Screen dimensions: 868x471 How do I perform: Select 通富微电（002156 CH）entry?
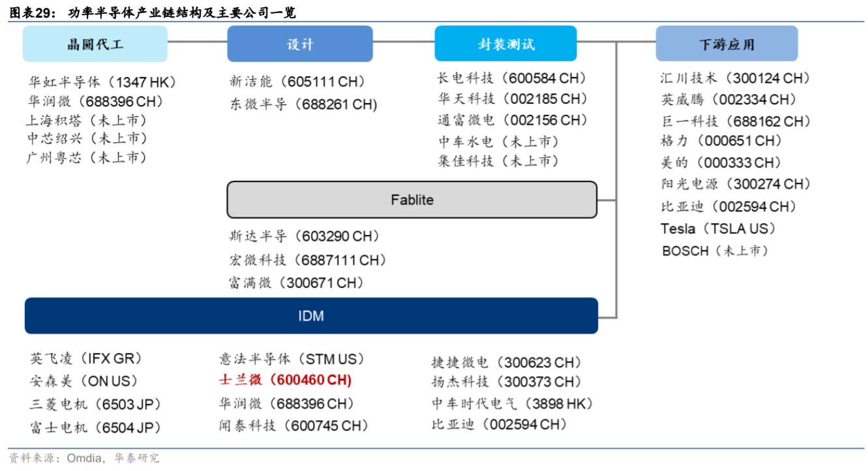[x=513, y=120]
